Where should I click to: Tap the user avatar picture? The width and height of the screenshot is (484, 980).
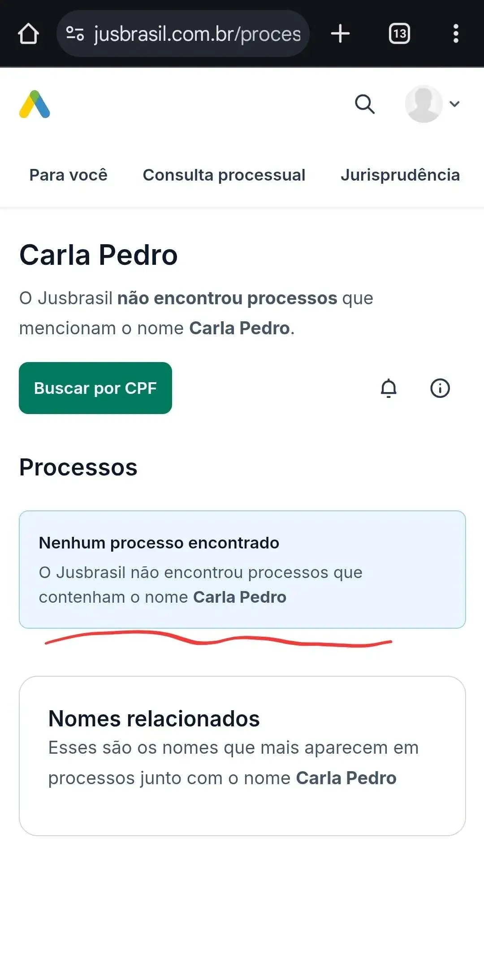(423, 104)
